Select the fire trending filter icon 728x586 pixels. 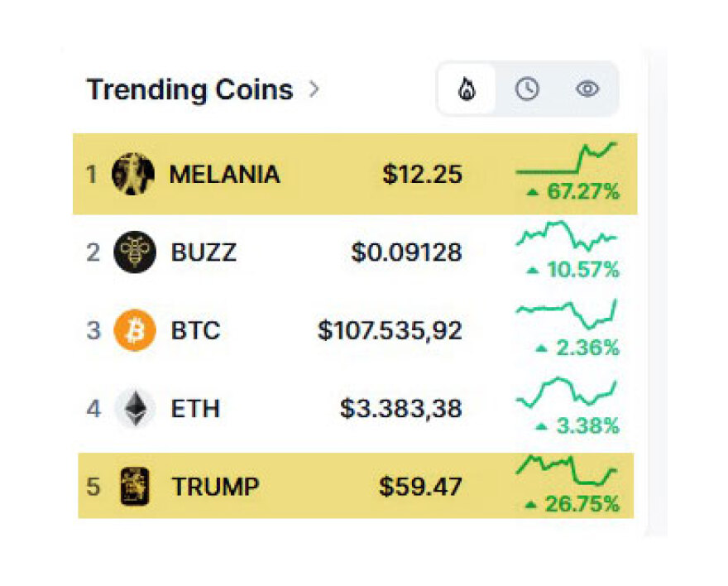click(467, 89)
